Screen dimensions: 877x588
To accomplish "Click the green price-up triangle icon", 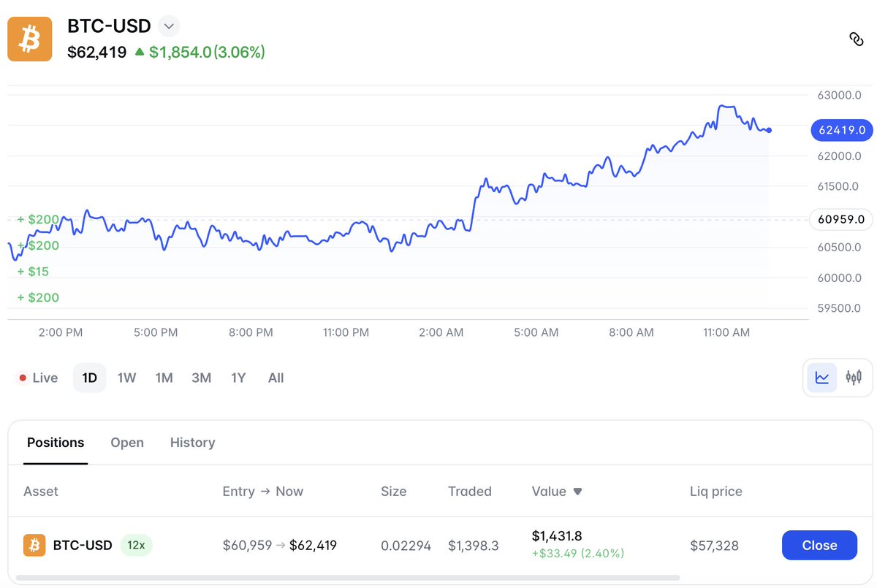I will tap(140, 52).
